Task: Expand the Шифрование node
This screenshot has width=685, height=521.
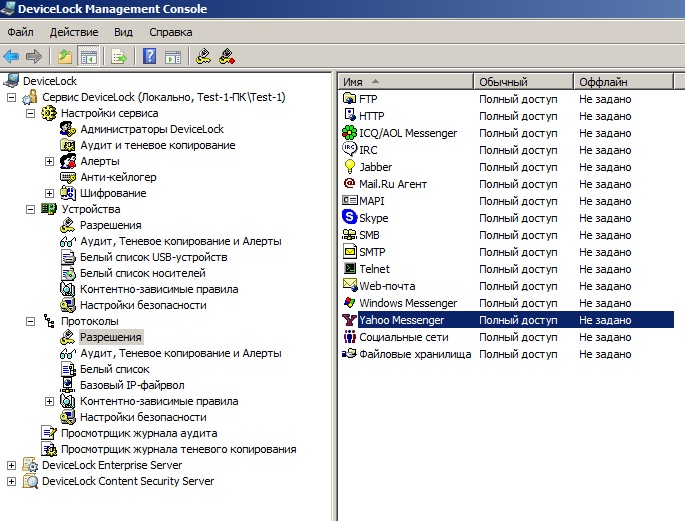Action: pyautogui.click(x=49, y=193)
